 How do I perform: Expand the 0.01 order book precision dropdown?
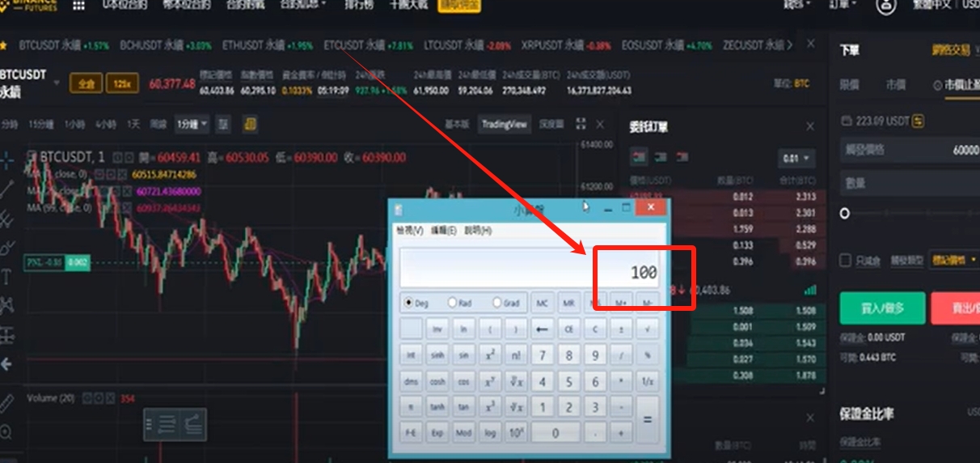[796, 158]
